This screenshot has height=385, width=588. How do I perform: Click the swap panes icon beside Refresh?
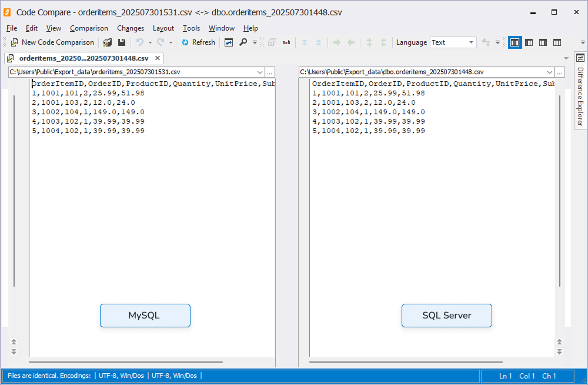click(x=229, y=42)
